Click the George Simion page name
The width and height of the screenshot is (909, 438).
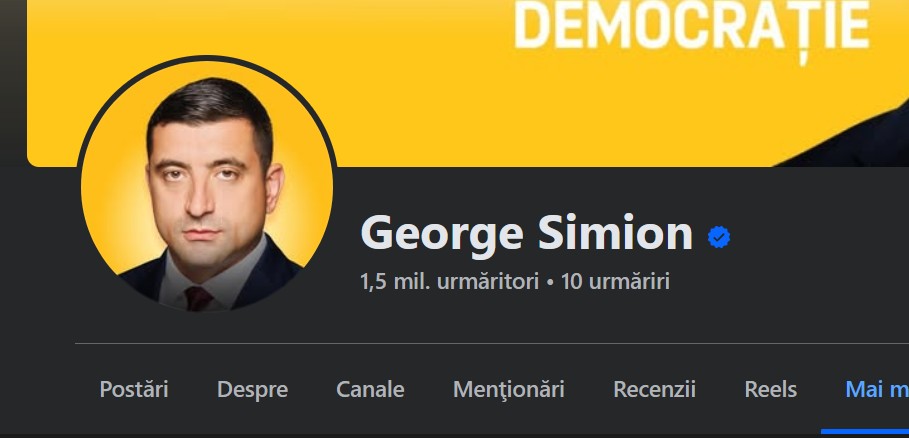point(526,233)
